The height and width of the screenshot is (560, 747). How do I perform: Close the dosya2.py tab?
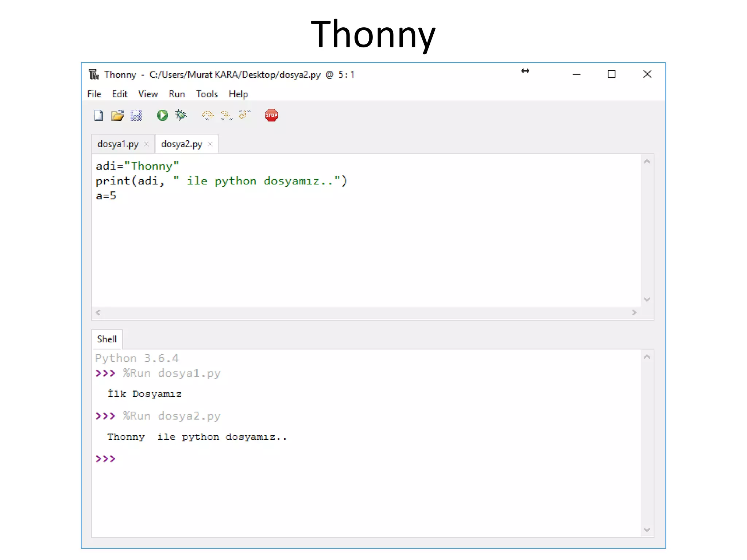(x=210, y=144)
